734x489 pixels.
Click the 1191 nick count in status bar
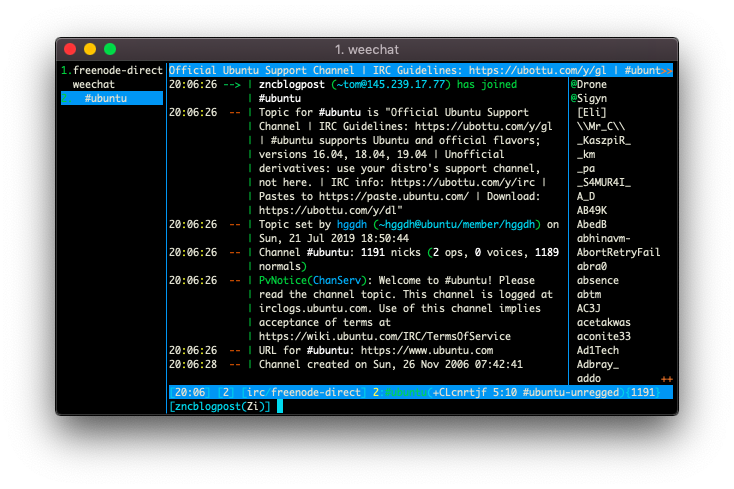[643, 392]
